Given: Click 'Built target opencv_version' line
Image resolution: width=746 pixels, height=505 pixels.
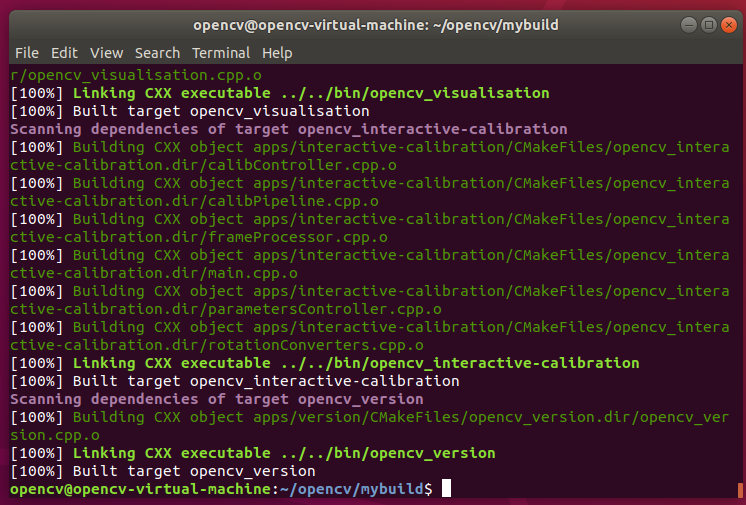Looking at the screenshot, I should 163,471.
